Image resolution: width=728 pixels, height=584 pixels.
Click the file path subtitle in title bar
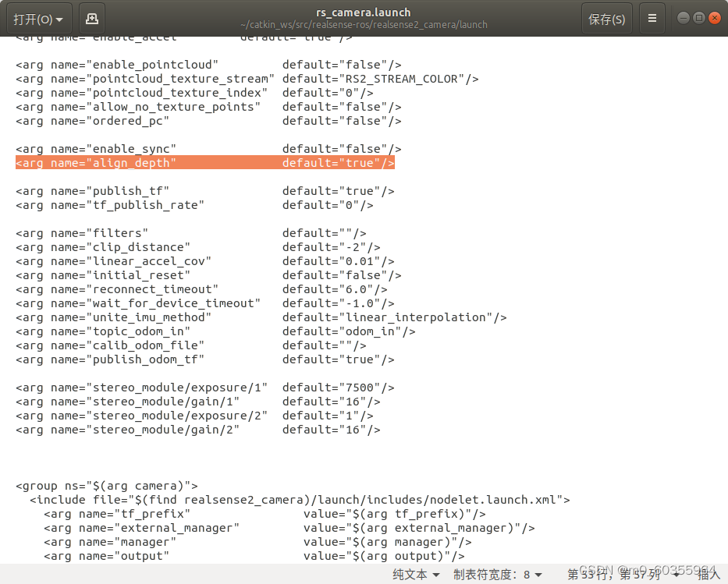(x=364, y=25)
